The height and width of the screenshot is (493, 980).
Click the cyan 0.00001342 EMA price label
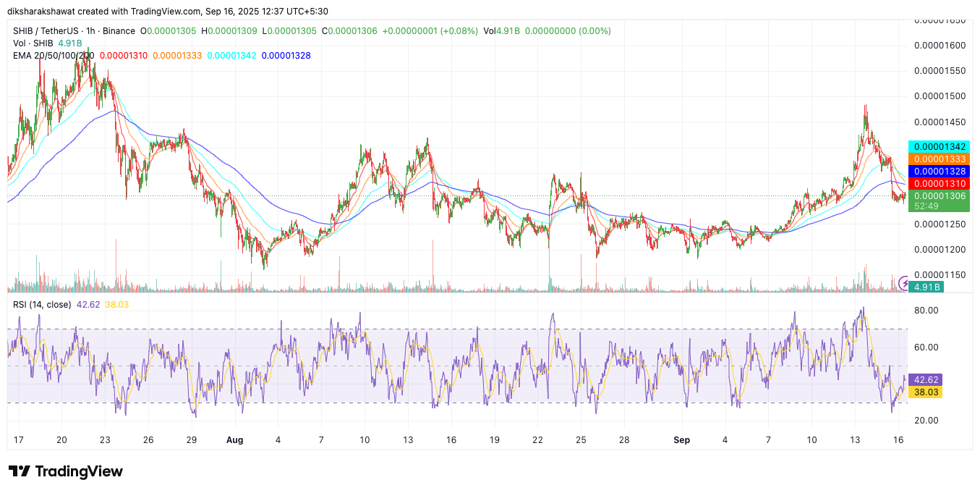pos(937,146)
